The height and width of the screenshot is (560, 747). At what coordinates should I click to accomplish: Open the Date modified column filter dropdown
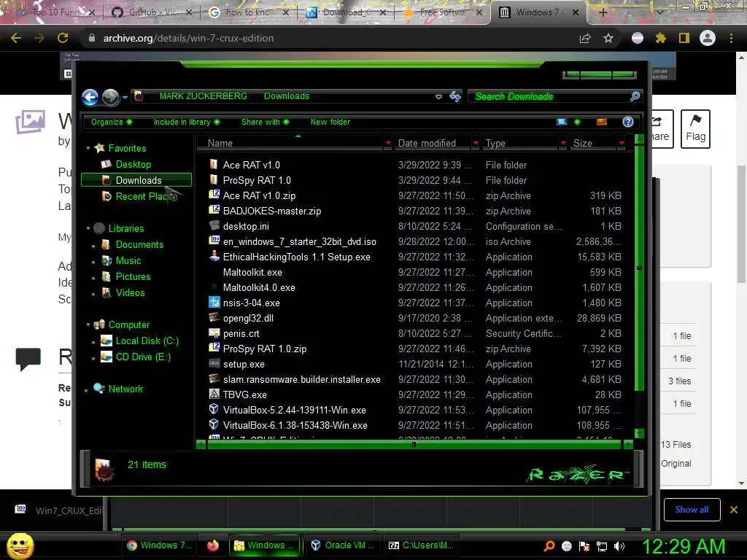coord(476,144)
